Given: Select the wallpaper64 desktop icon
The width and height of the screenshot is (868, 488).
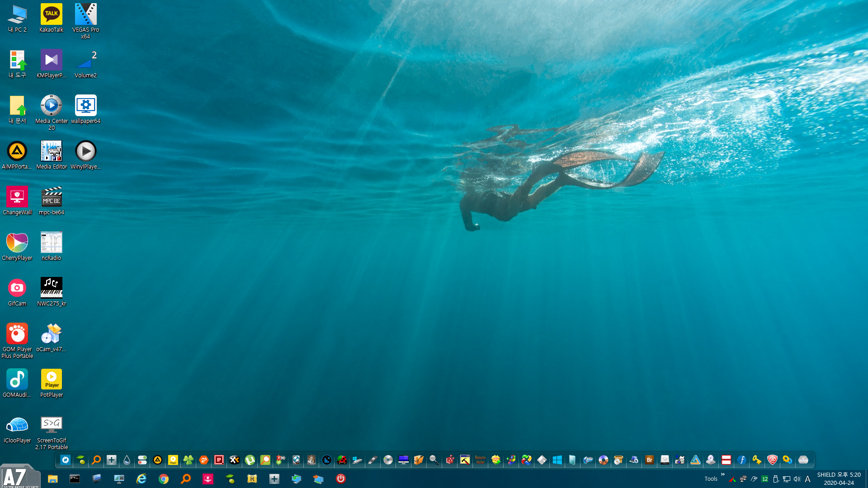Looking at the screenshot, I should tap(85, 109).
